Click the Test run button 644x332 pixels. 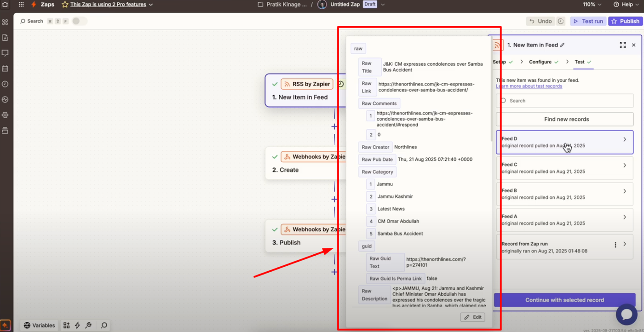click(588, 21)
